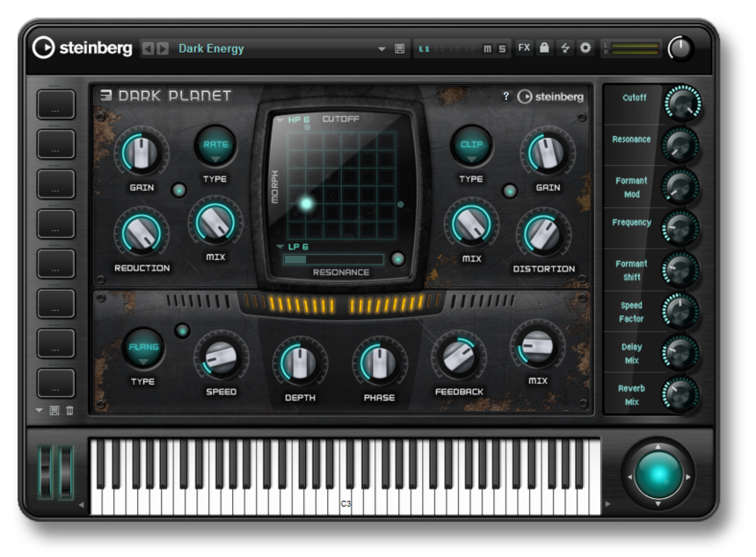Viewport: 756px width, 557px height.
Task: Click the pad disk icon beside the trash
Action: point(55,410)
